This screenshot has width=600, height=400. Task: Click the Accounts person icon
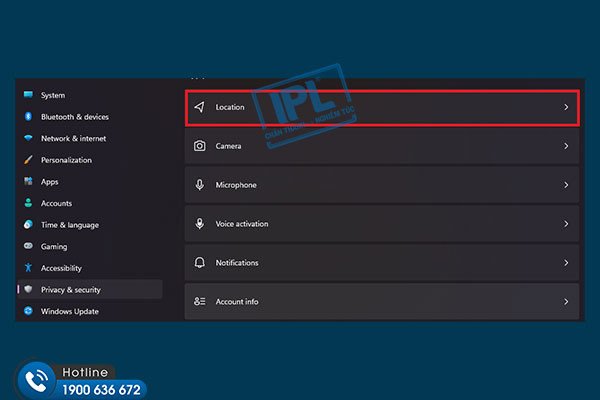[28, 203]
